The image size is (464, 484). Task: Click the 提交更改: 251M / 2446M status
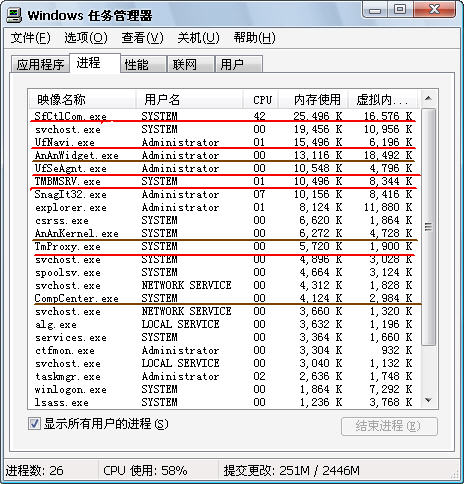[x=291, y=471]
